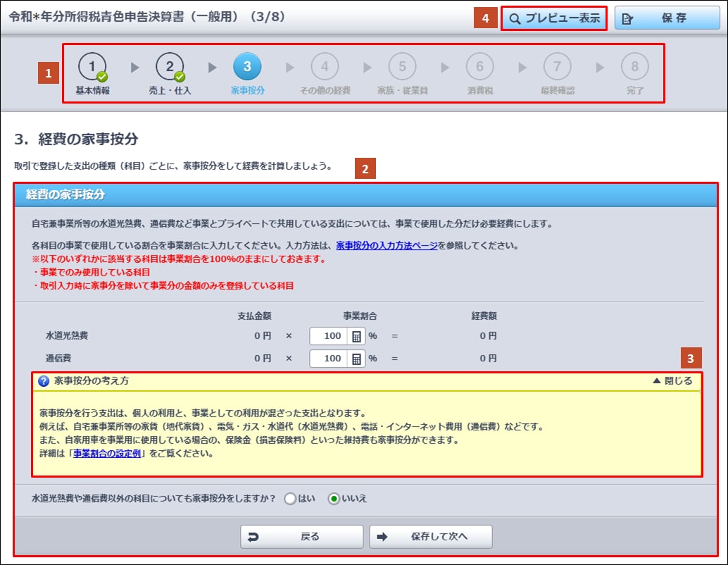
Task: Jump to step 7 最終確認 circle
Action: click(x=557, y=67)
